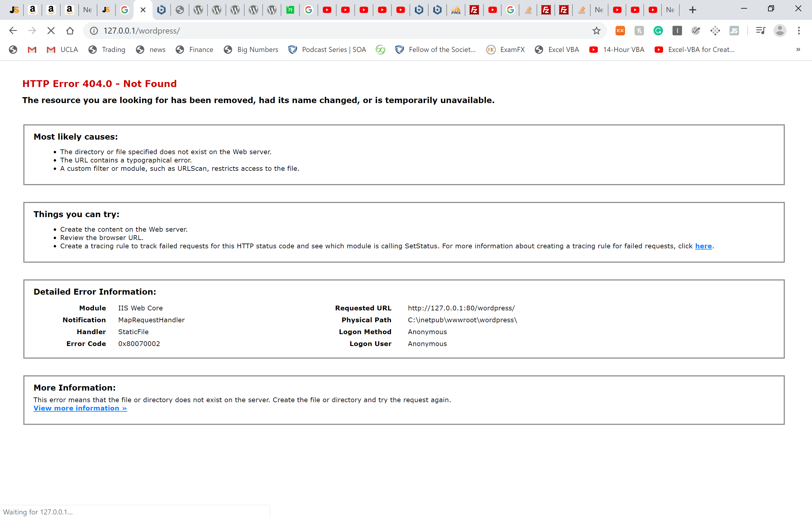The image size is (812, 518).
Task: Open Chrome's global media controls
Action: [x=761, y=31]
